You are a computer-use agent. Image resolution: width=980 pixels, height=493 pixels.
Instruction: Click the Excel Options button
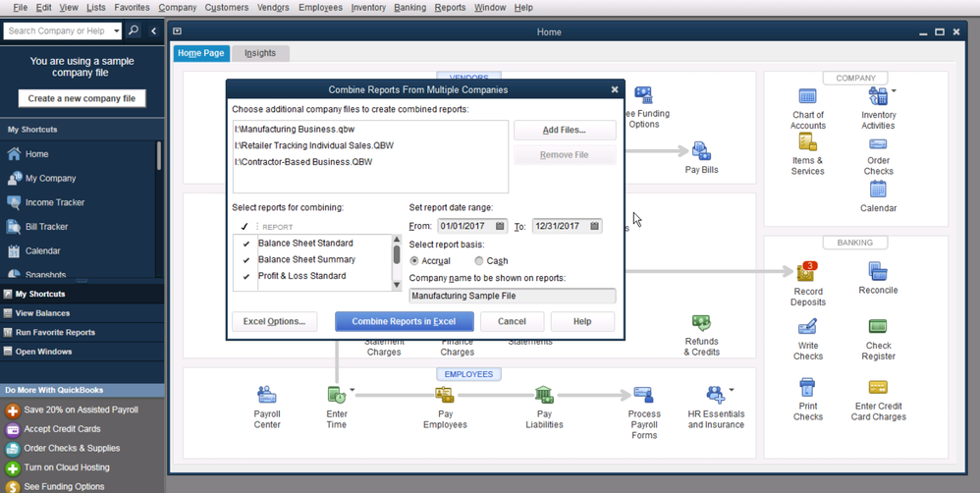tap(274, 321)
